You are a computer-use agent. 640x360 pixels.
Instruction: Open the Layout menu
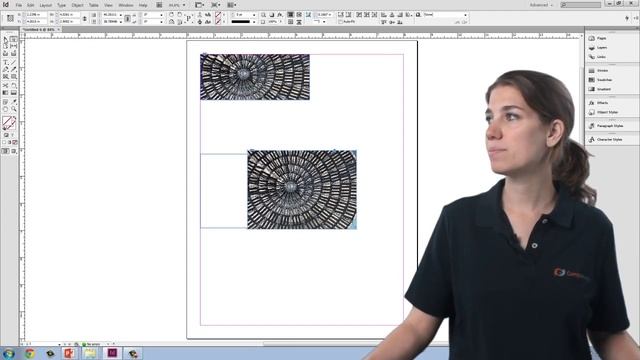pyautogui.click(x=46, y=5)
